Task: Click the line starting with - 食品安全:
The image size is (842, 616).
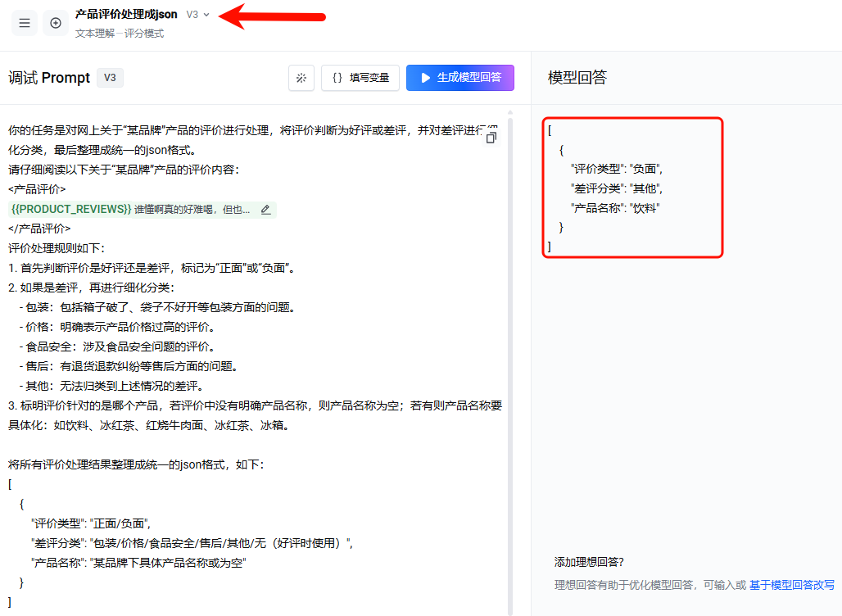Action: coord(117,346)
